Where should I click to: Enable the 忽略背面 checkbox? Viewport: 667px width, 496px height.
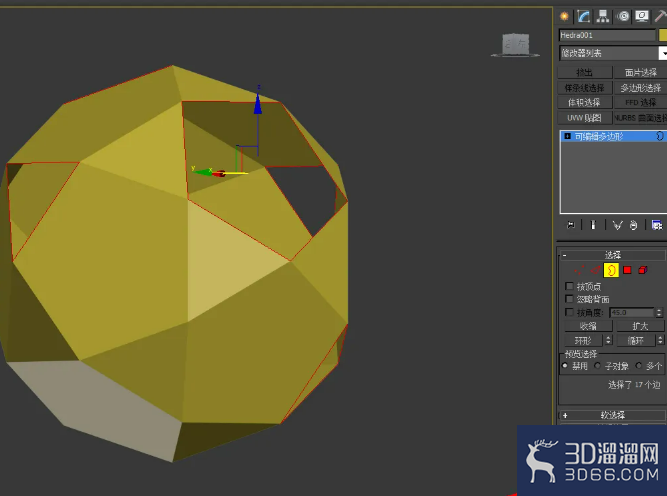(x=569, y=299)
